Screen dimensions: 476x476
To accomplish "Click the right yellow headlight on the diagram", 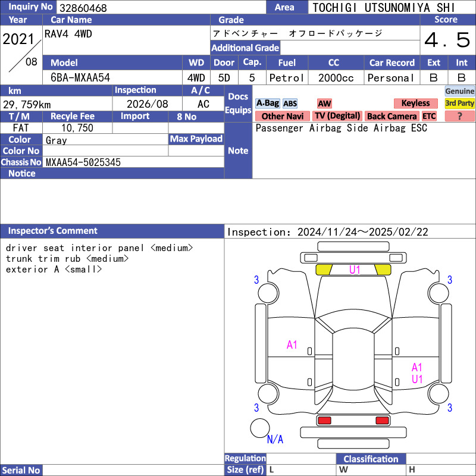I will (x=383, y=270).
